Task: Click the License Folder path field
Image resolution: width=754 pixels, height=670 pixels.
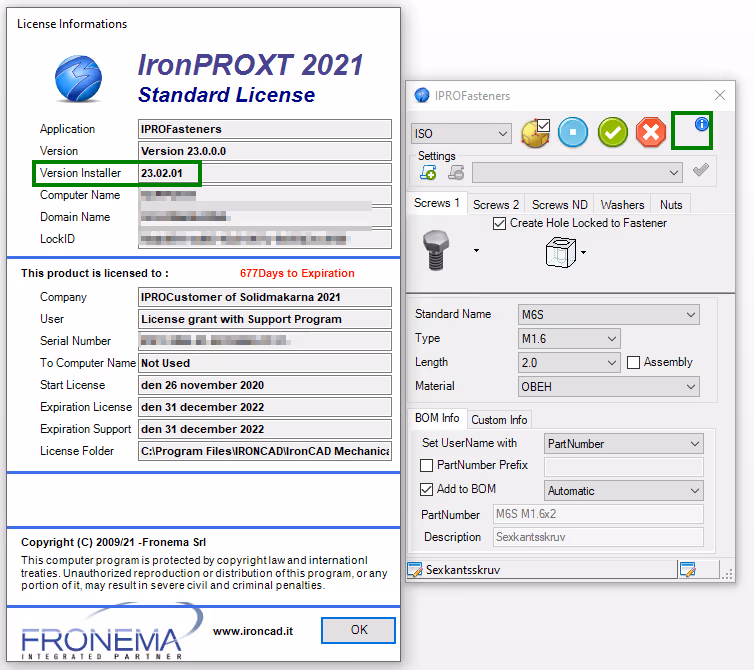Action: point(264,451)
